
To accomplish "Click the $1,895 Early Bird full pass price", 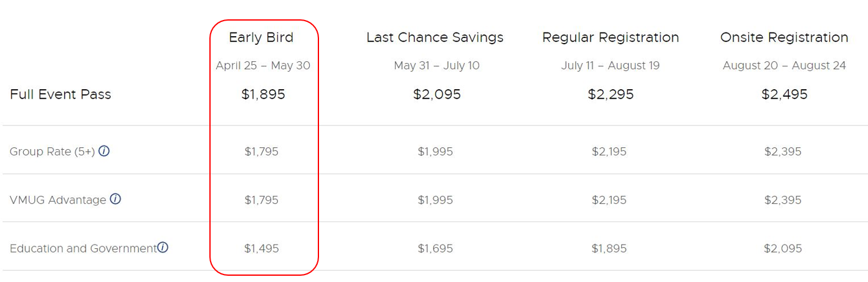I will tap(263, 94).
